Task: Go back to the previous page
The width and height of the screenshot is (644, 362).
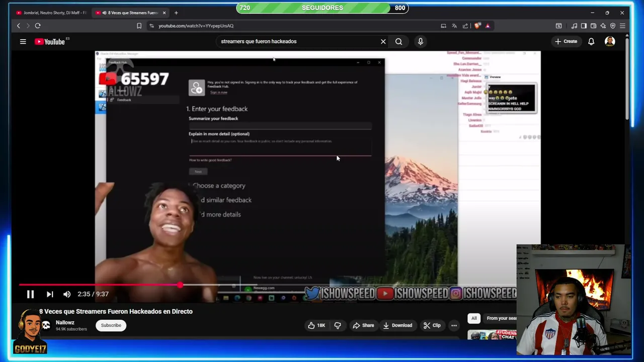Action: pyautogui.click(x=19, y=26)
